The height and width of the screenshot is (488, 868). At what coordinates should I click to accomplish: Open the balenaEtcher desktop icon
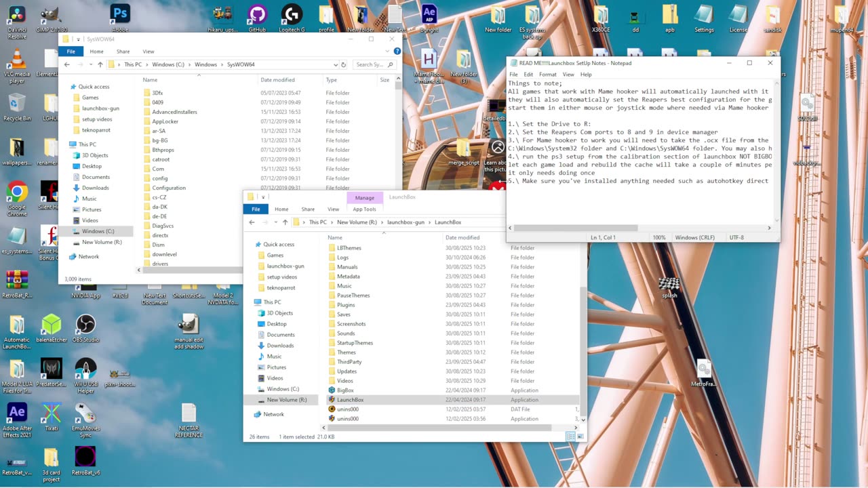tap(52, 325)
